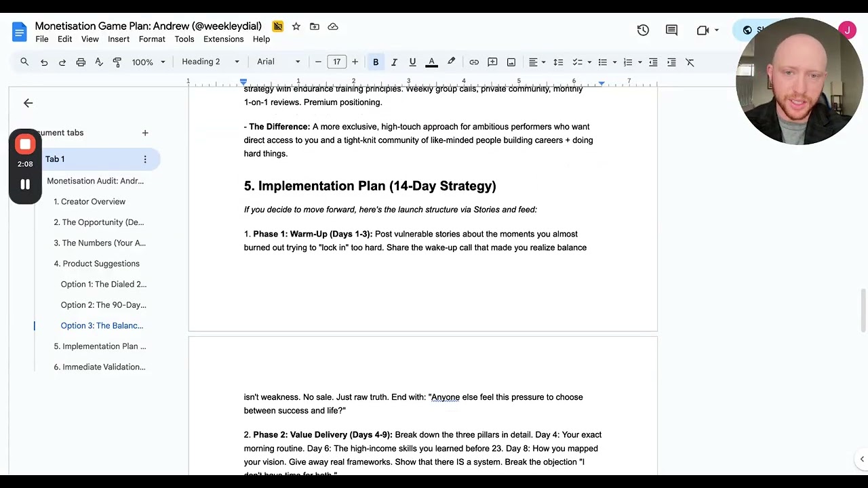
Task: Add a new document tab with plus
Action: (144, 133)
